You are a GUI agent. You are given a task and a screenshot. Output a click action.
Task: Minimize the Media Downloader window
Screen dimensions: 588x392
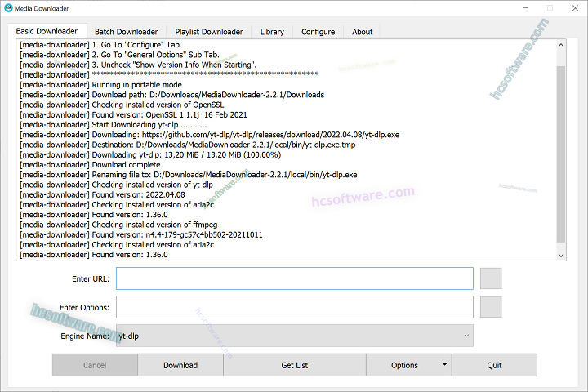[525, 8]
